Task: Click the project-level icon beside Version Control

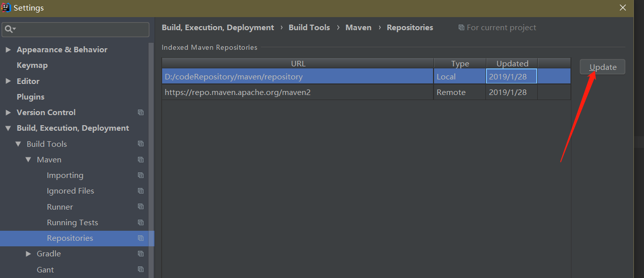Action: click(140, 113)
